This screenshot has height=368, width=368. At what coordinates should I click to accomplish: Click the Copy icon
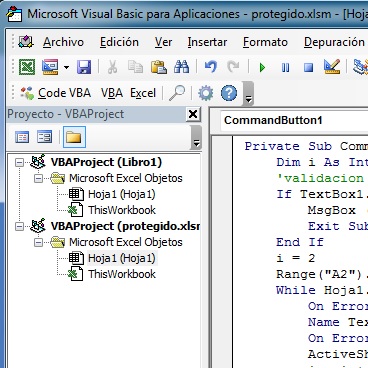click(x=135, y=67)
